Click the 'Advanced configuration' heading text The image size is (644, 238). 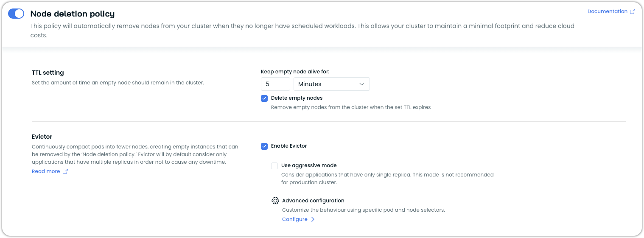[313, 201]
